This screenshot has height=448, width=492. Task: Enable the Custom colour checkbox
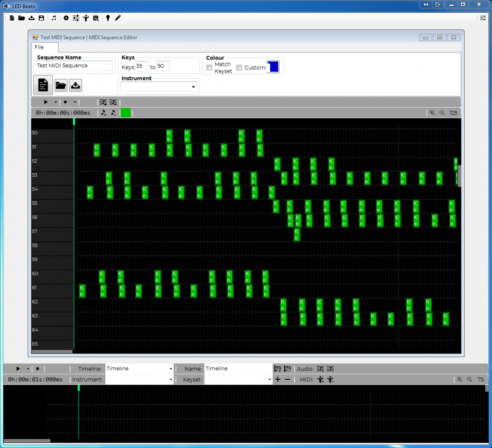[239, 67]
